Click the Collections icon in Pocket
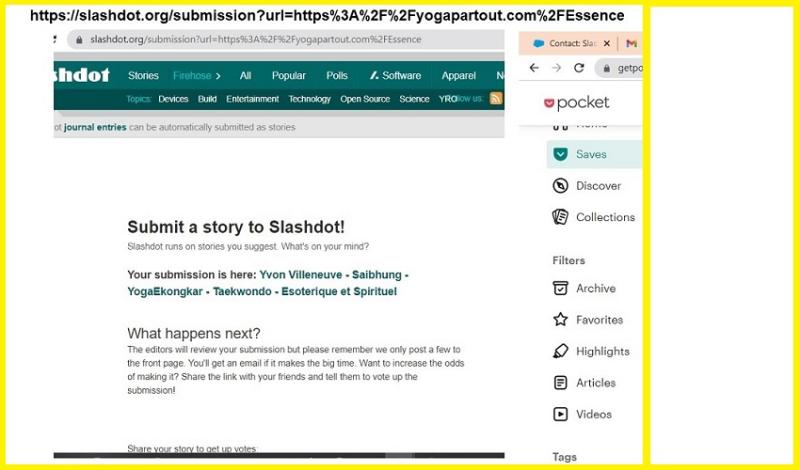 tap(561, 217)
